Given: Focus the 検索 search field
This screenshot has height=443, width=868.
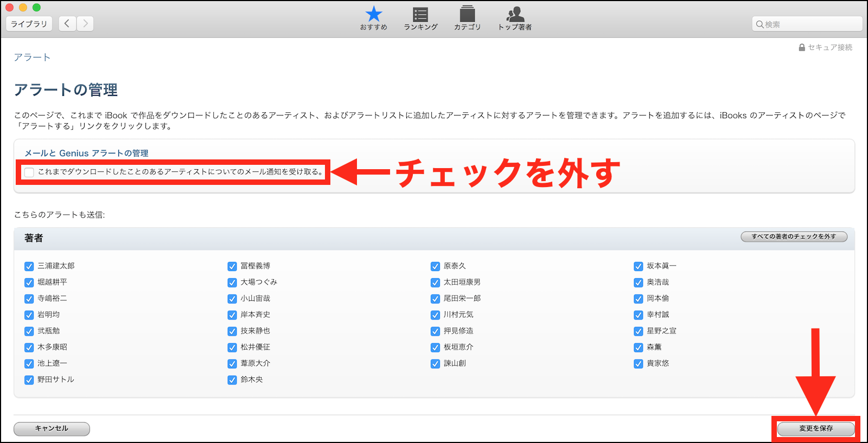Looking at the screenshot, I should (807, 24).
